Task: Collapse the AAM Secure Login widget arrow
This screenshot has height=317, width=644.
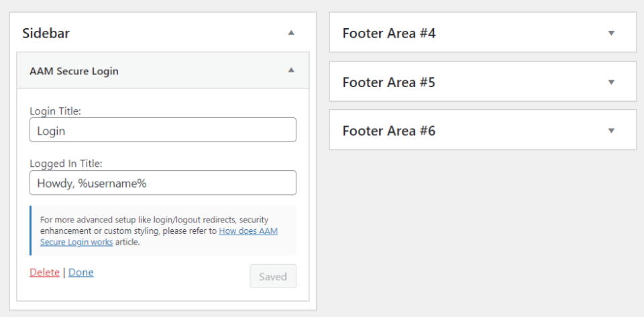Action: click(290, 70)
